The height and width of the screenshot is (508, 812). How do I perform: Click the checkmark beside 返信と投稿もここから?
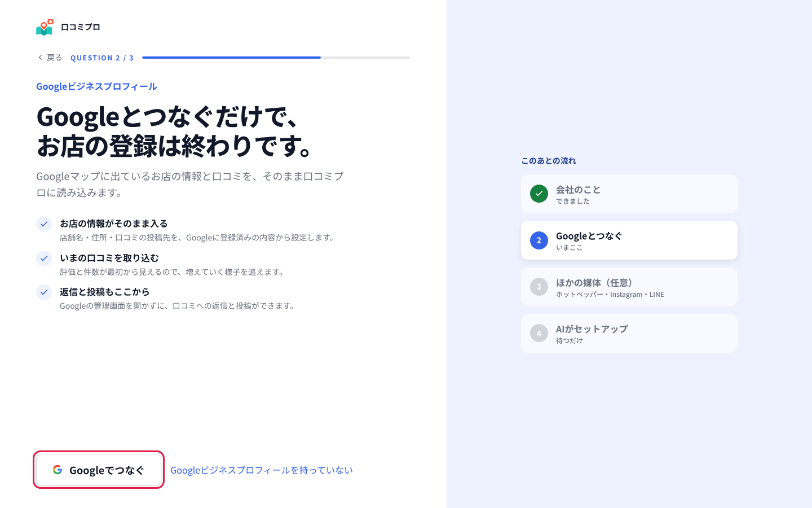[44, 292]
